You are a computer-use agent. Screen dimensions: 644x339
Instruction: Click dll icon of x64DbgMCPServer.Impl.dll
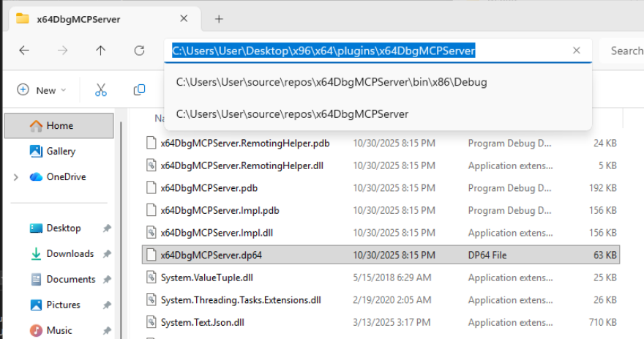(x=151, y=233)
